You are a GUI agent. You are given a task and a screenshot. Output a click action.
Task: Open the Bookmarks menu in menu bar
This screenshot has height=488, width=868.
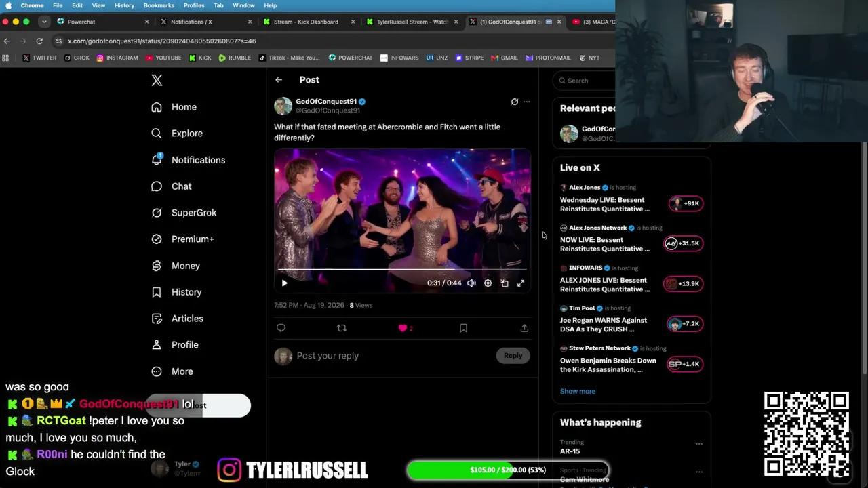click(x=159, y=5)
